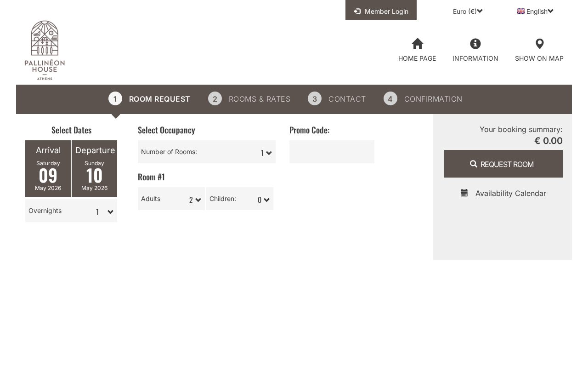Screen dimensions: 588x368
Task: Select the Arrival date tile
Action: (48, 168)
